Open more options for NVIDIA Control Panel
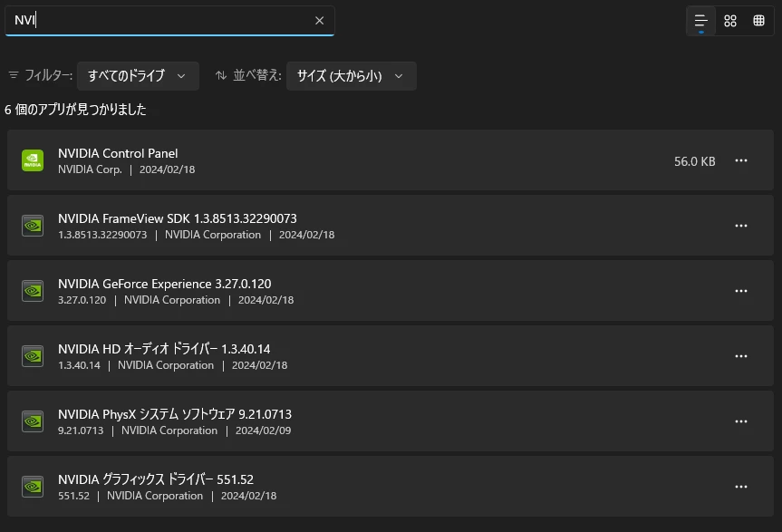The image size is (782, 532). click(740, 160)
